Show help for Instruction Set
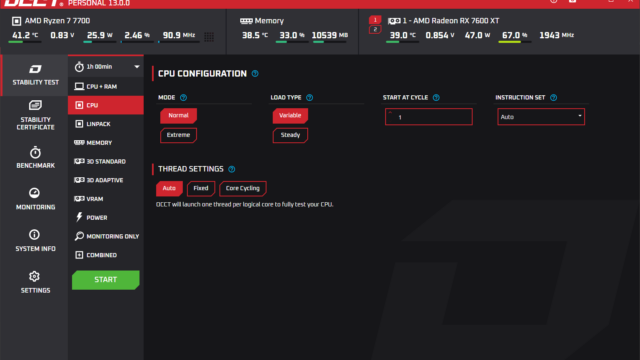This screenshot has width=640, height=360. tap(553, 98)
